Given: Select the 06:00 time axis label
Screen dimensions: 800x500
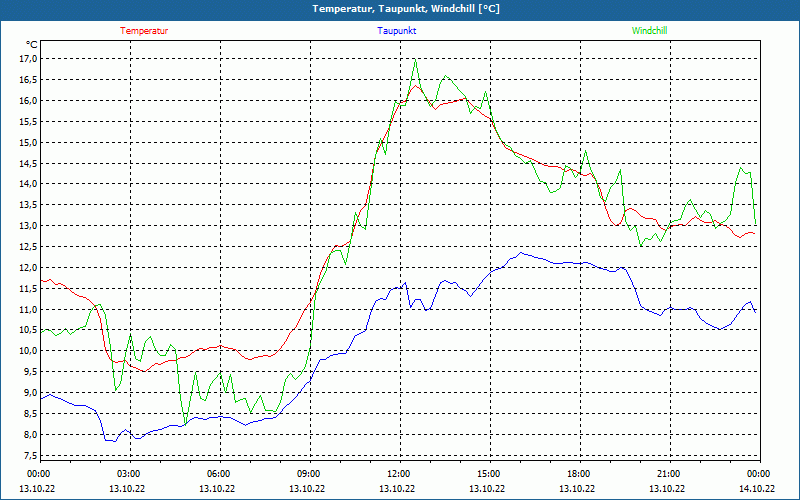Looking at the screenshot, I should click(218, 474).
